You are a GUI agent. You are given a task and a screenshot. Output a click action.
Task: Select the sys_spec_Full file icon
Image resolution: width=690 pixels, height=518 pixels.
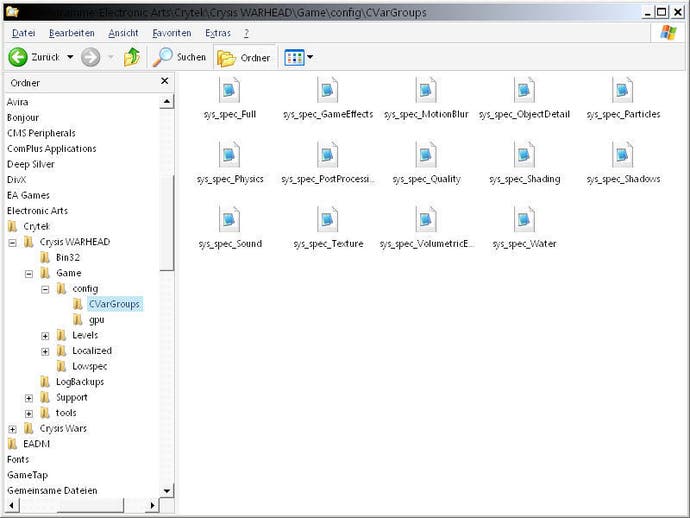229,90
